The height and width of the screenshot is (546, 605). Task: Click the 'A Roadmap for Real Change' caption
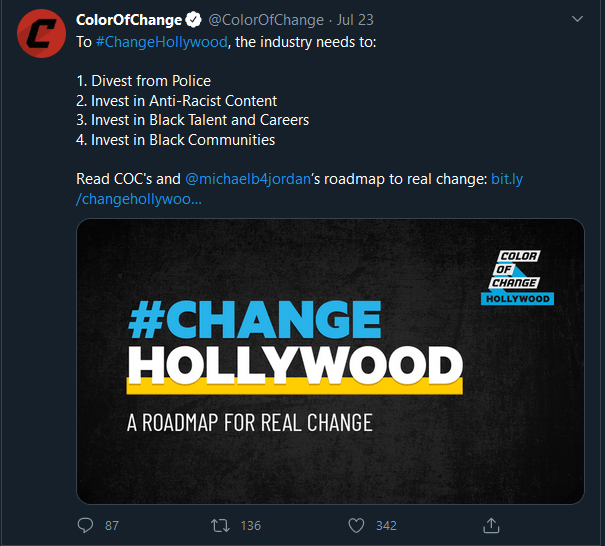pos(249,422)
